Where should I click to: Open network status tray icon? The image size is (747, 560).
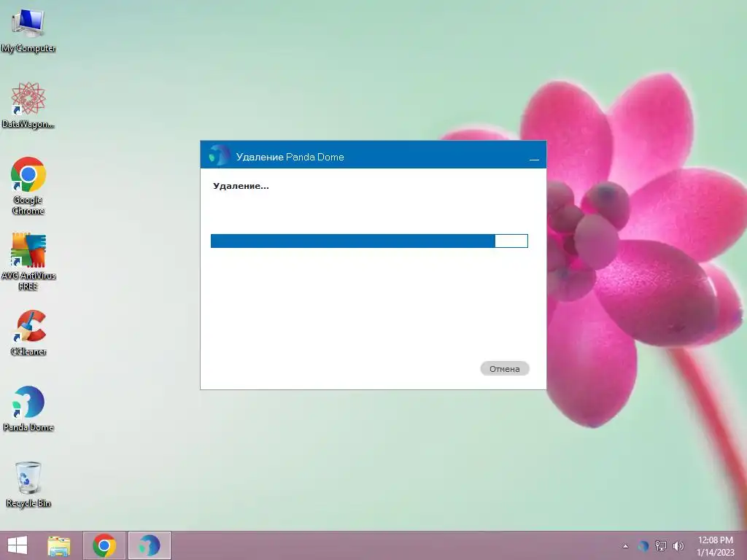coord(660,545)
